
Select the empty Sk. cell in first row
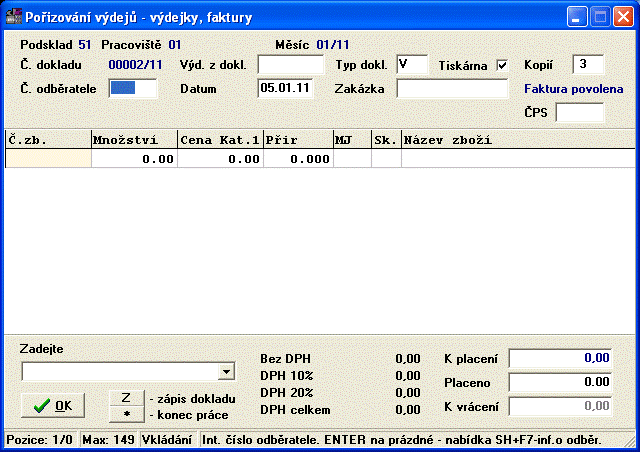(386, 158)
